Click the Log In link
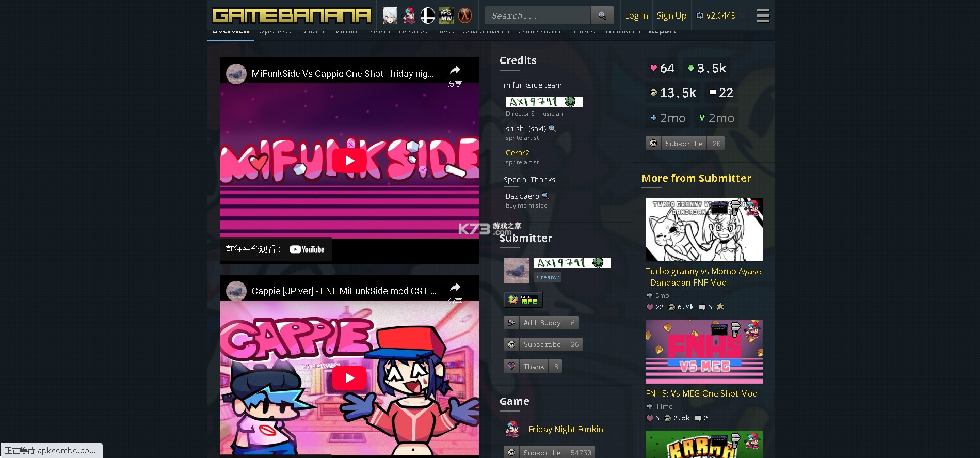980x458 pixels. 636,15
